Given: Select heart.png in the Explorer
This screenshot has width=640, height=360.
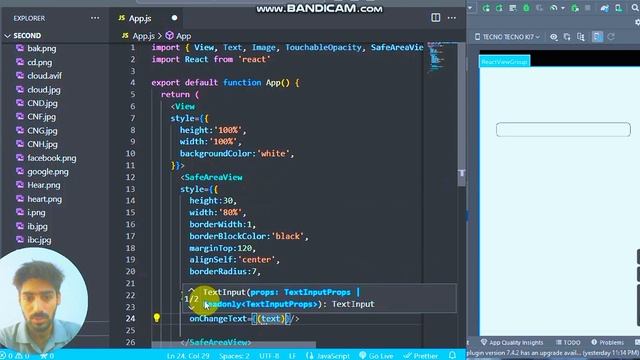Looking at the screenshot, I should pos(44,199).
